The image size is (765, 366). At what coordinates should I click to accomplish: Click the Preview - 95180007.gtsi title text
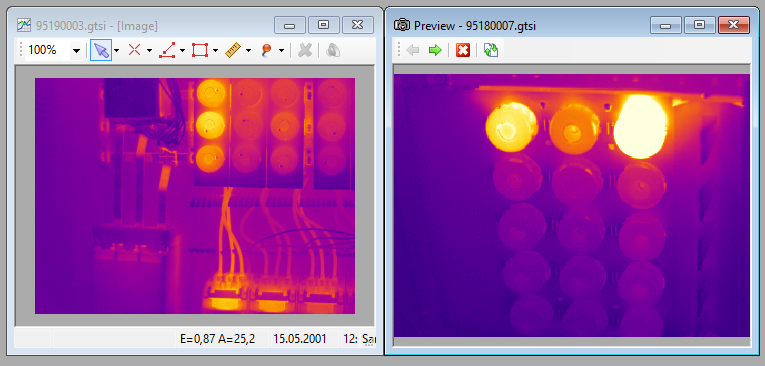coord(475,25)
